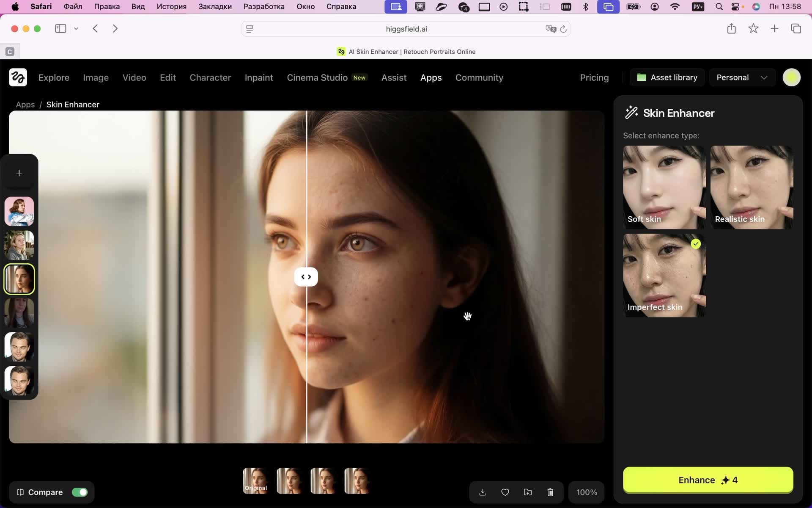The height and width of the screenshot is (508, 812).
Task: Open the Cinema Studio tab
Action: click(x=317, y=77)
